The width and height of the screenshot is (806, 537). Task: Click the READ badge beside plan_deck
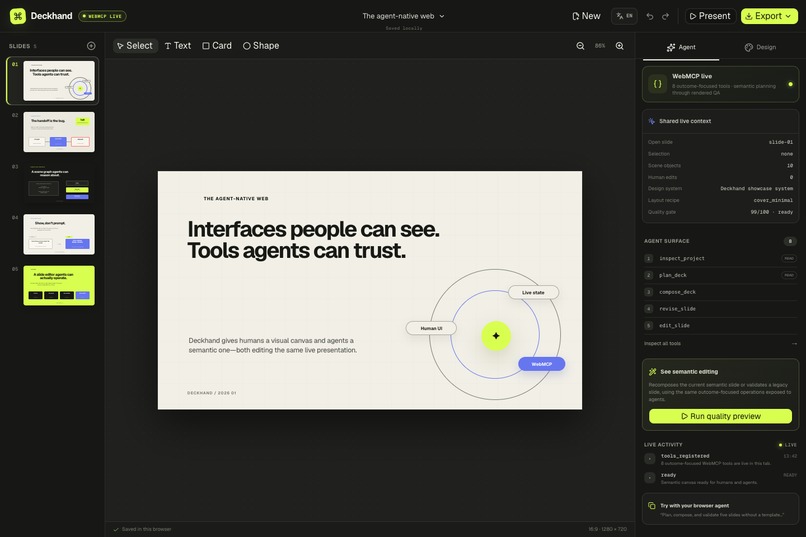(789, 275)
